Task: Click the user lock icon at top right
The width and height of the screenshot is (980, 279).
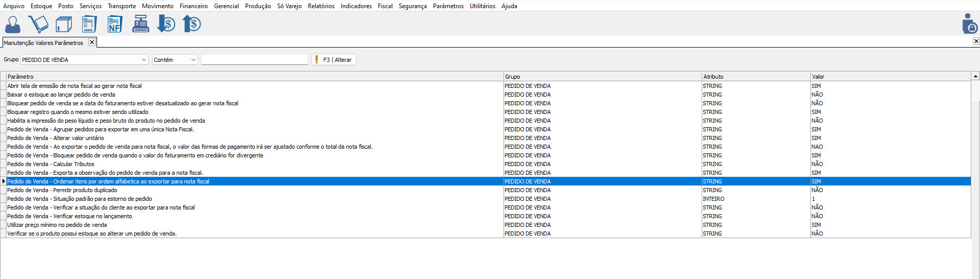Action: [x=969, y=24]
